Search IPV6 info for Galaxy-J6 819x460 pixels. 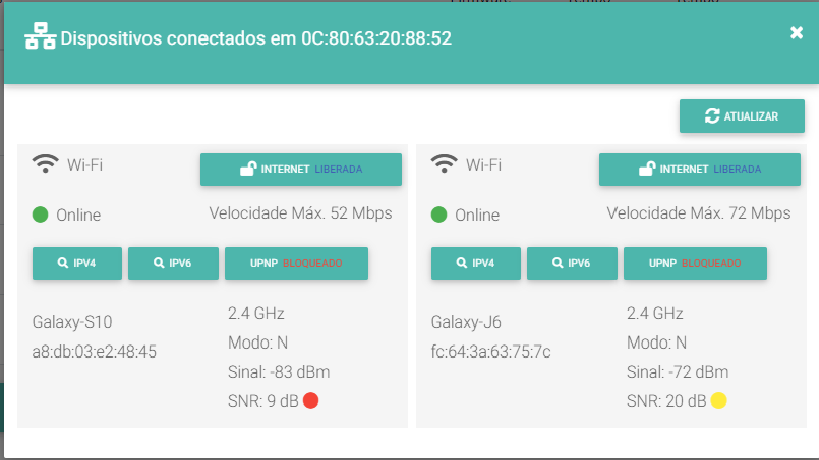(x=572, y=263)
